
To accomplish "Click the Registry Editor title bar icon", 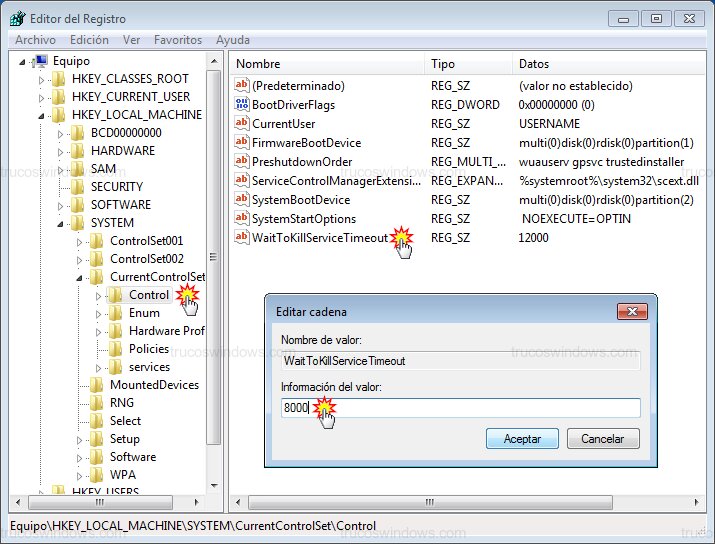I will [x=18, y=17].
